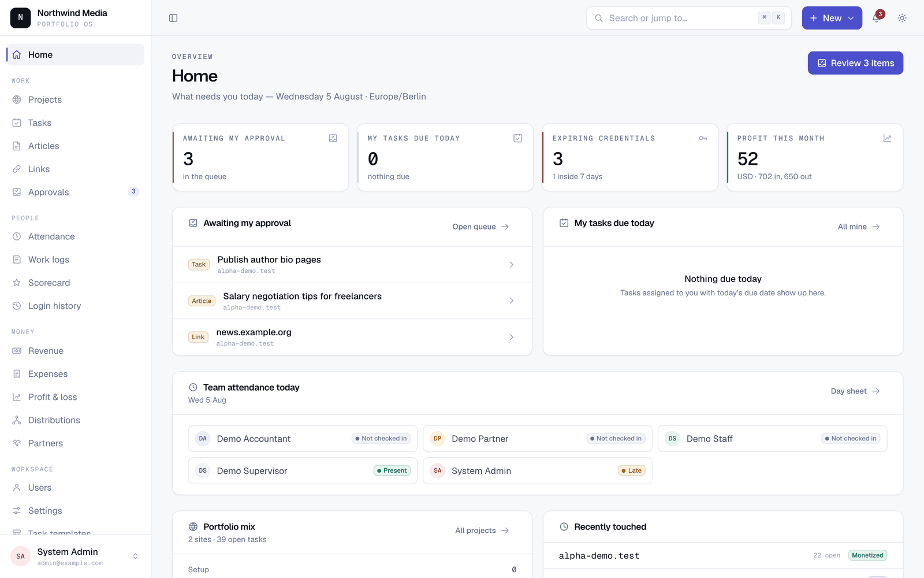Open Articles in sidebar
This screenshot has width=924, height=578.
tap(75, 146)
